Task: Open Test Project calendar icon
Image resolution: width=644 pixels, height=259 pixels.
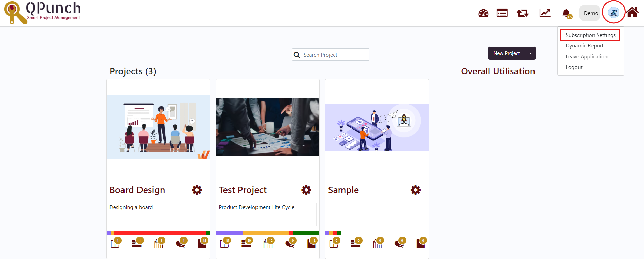Action: pyautogui.click(x=268, y=243)
